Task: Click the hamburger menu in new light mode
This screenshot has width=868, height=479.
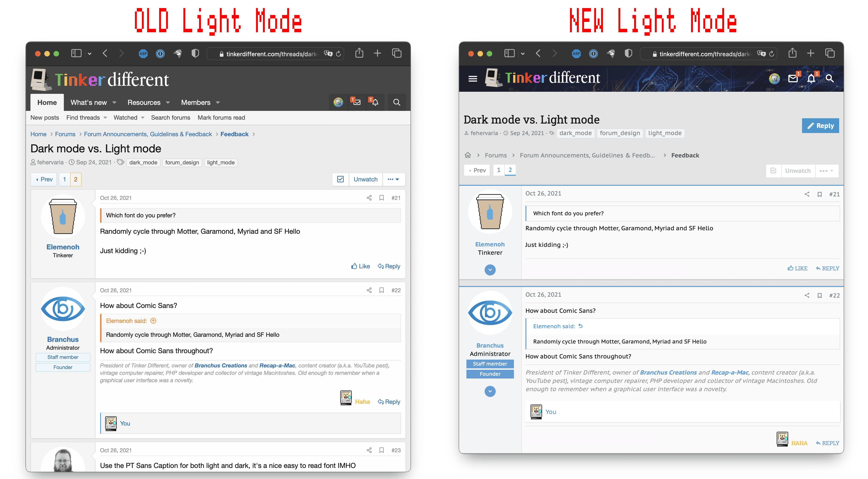Action: tap(473, 79)
